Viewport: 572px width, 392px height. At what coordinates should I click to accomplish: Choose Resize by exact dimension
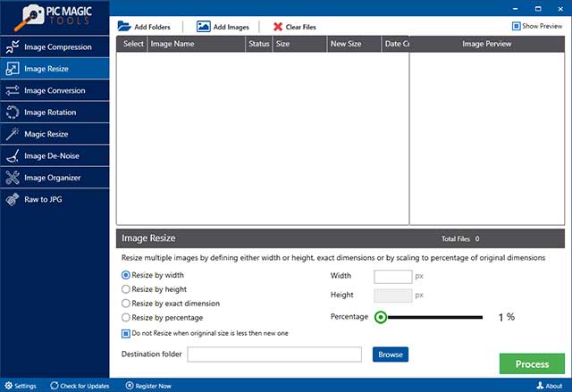point(126,304)
